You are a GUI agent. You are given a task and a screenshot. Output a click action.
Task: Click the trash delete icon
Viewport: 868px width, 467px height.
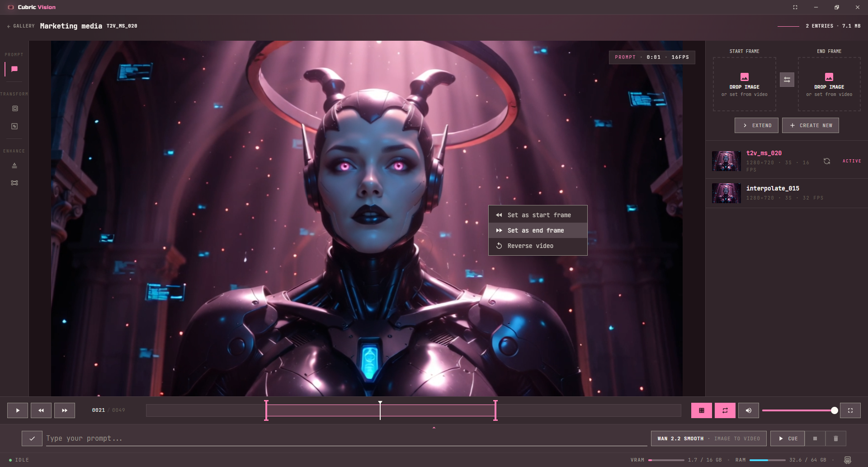836,438
